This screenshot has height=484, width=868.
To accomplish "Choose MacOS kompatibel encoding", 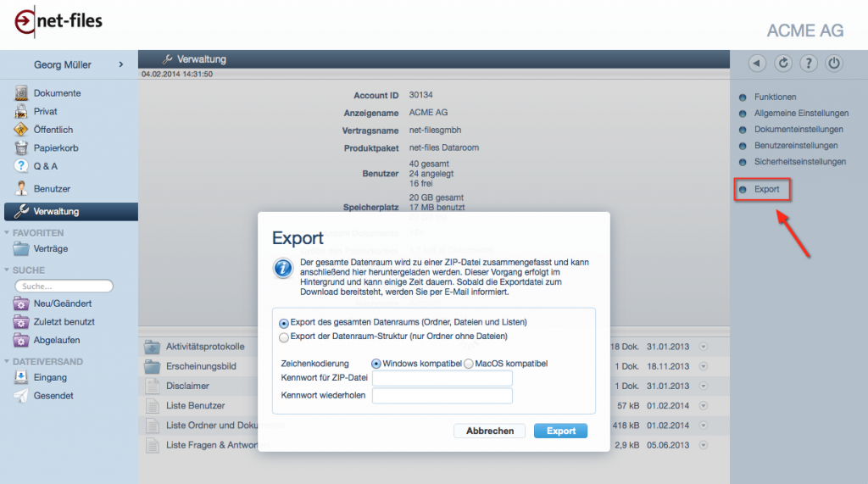I will [x=469, y=364].
